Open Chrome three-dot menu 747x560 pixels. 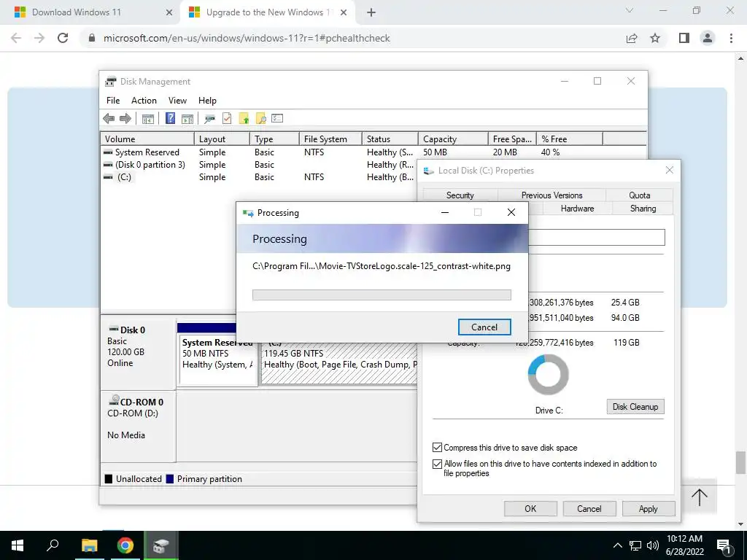pyautogui.click(x=731, y=38)
